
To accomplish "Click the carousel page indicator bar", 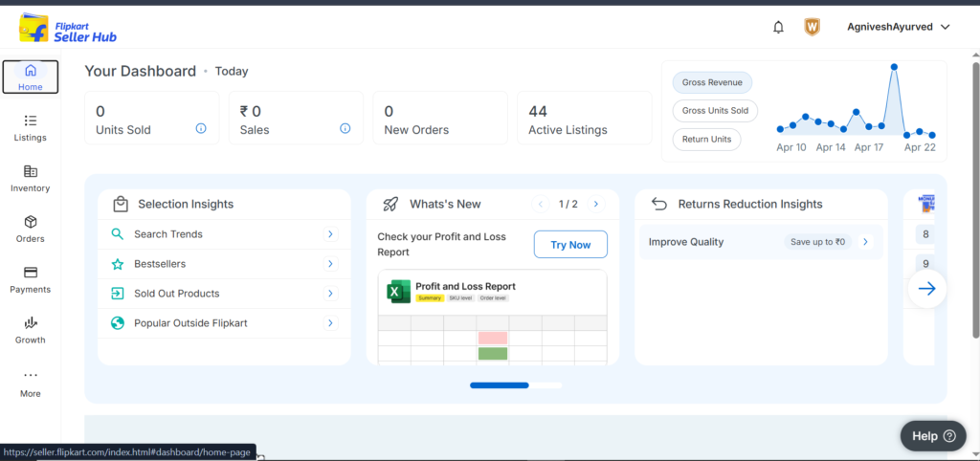I will 516,385.
